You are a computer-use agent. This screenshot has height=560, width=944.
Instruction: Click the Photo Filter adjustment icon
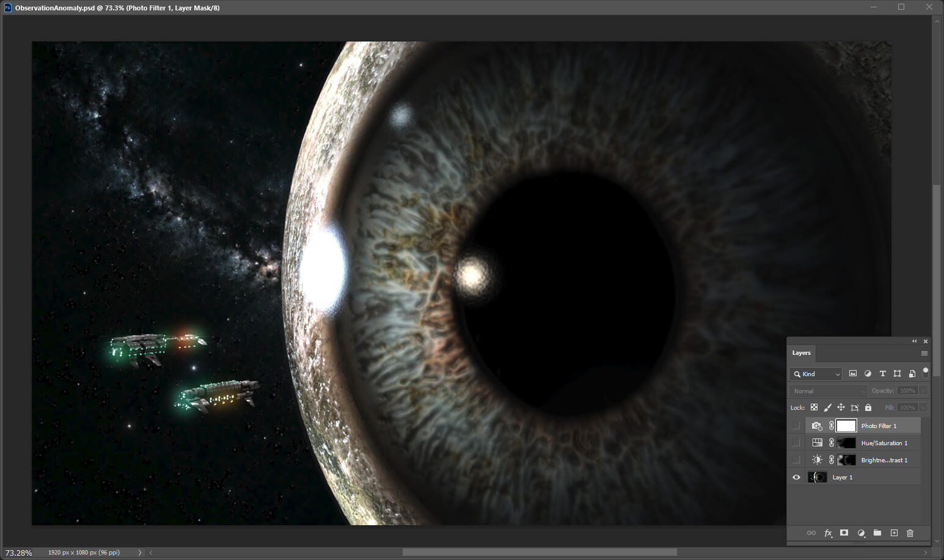click(817, 426)
